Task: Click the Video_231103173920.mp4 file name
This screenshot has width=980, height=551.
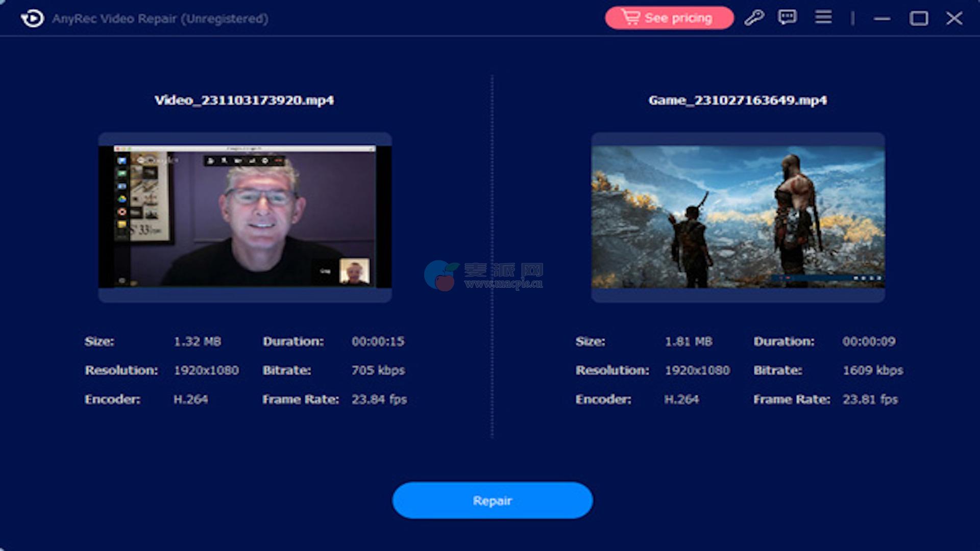Action: click(244, 100)
